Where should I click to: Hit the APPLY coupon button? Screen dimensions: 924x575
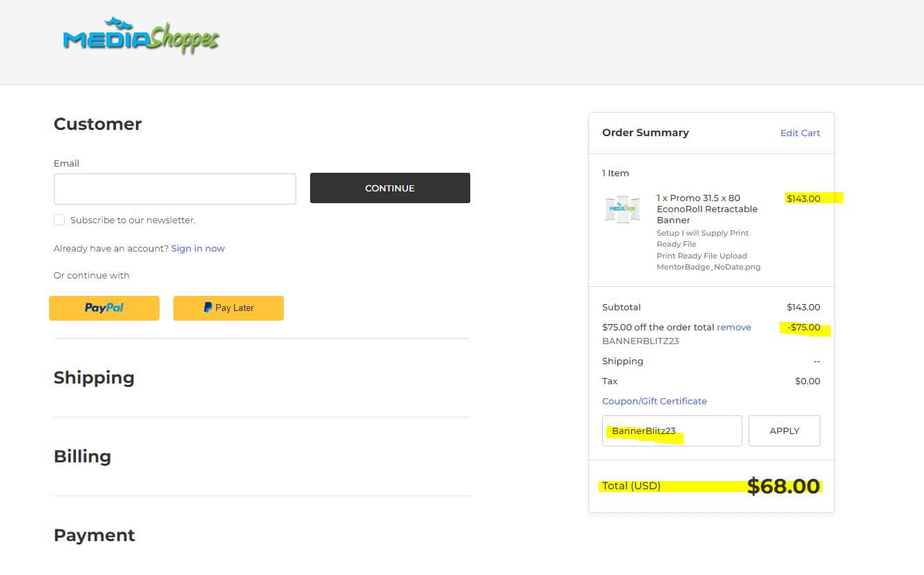(784, 431)
